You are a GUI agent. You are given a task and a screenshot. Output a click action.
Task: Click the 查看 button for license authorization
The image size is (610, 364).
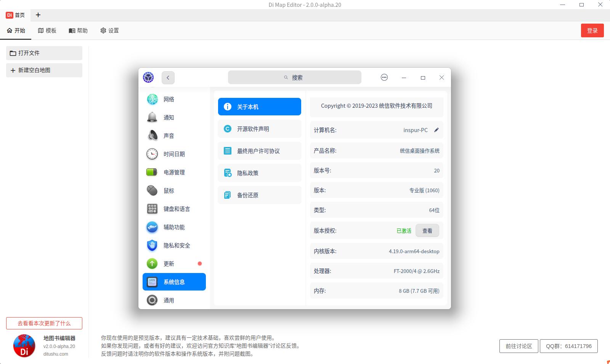pyautogui.click(x=427, y=231)
